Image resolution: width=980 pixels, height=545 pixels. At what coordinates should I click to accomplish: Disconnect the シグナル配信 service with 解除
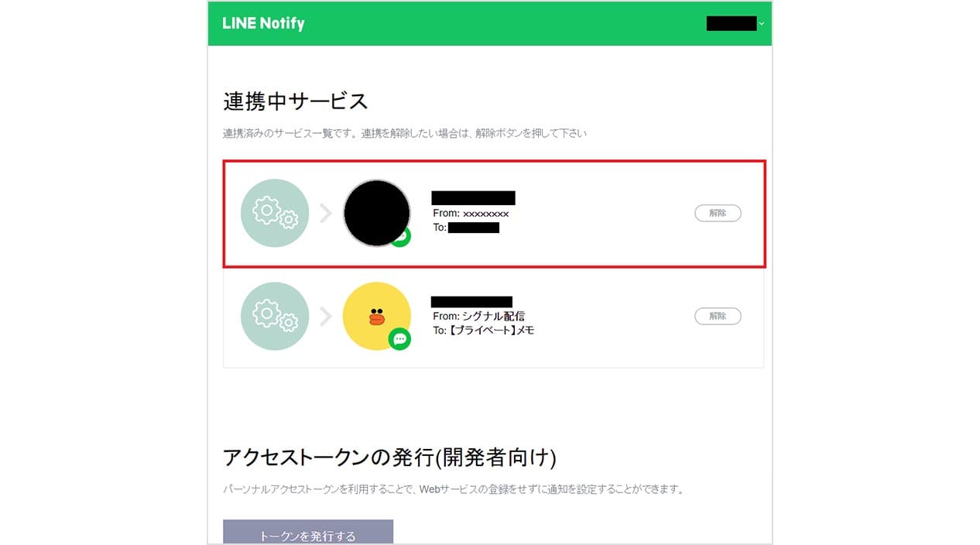click(718, 316)
